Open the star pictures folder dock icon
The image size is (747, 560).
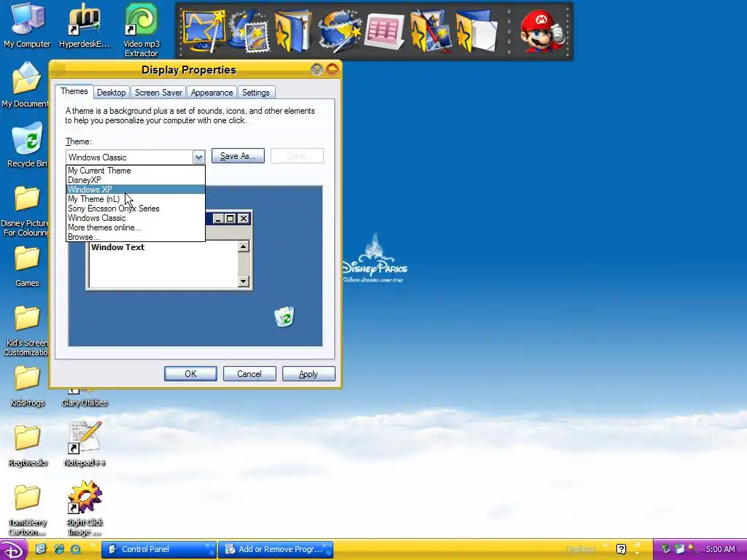tap(430, 32)
